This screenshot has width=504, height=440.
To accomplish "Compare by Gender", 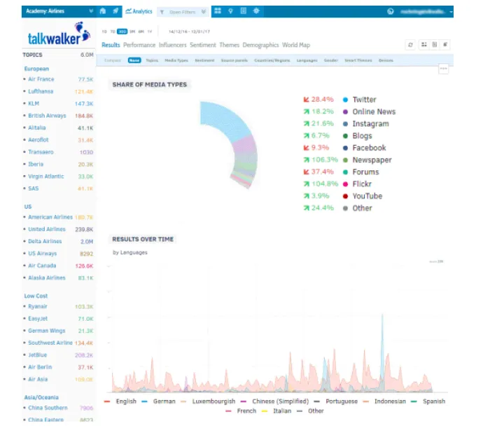I will 330,60.
